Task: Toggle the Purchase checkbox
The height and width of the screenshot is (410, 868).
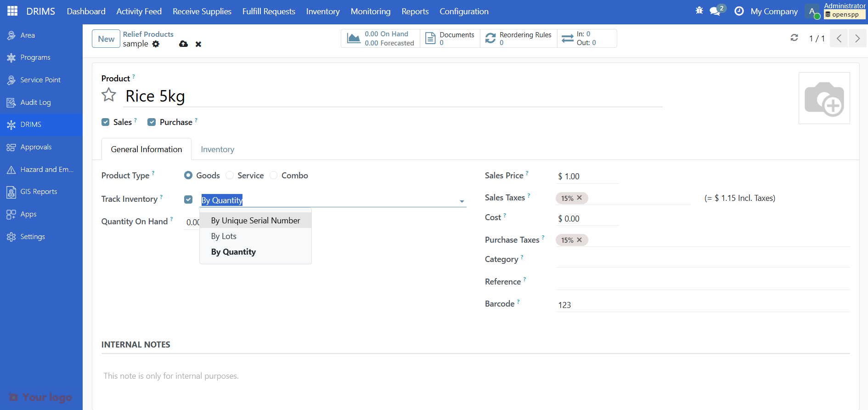Action: pyautogui.click(x=152, y=122)
